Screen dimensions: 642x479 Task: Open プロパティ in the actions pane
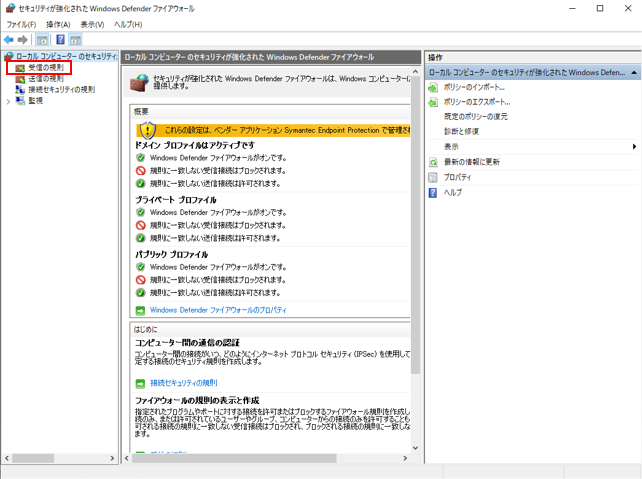[457, 177]
